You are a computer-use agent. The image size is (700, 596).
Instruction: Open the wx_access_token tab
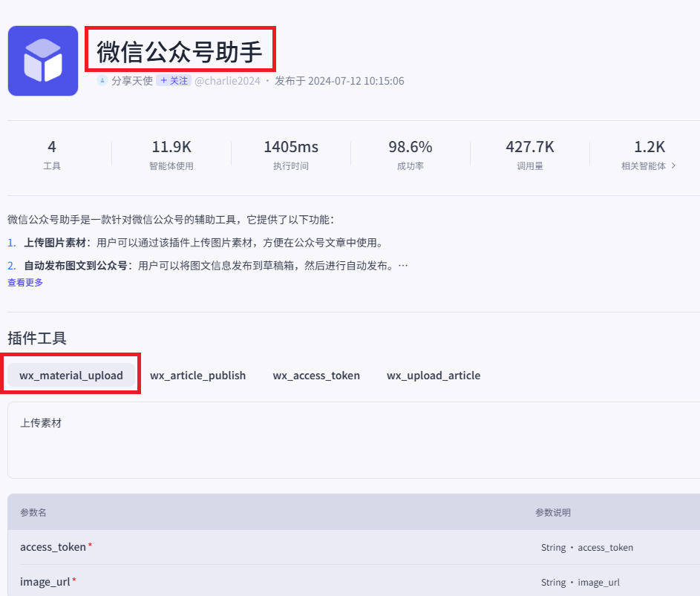[x=316, y=376]
